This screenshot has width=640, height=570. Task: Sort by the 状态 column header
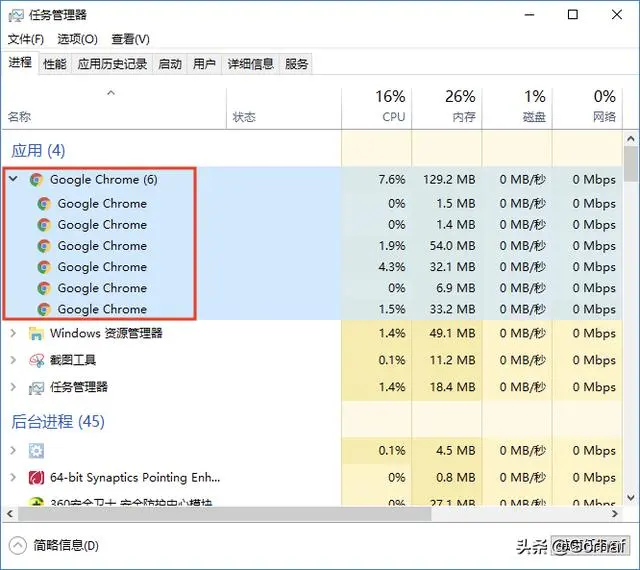[x=284, y=108]
